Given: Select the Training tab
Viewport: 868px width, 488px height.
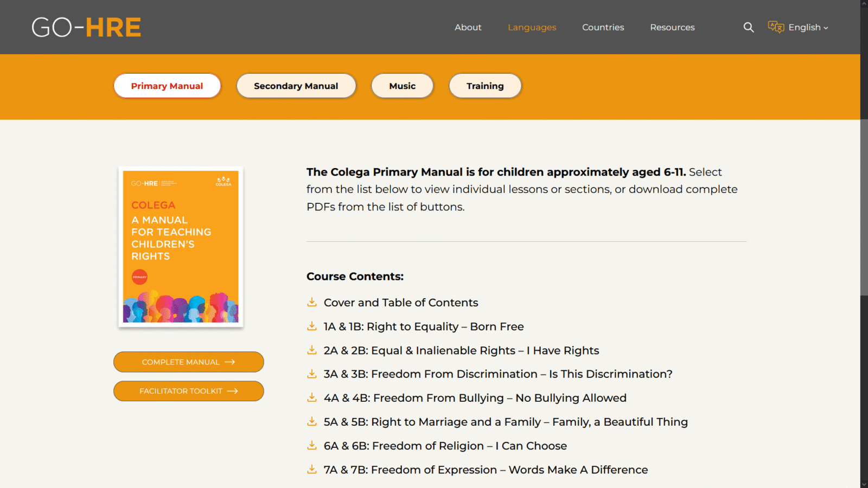Looking at the screenshot, I should click(x=485, y=86).
